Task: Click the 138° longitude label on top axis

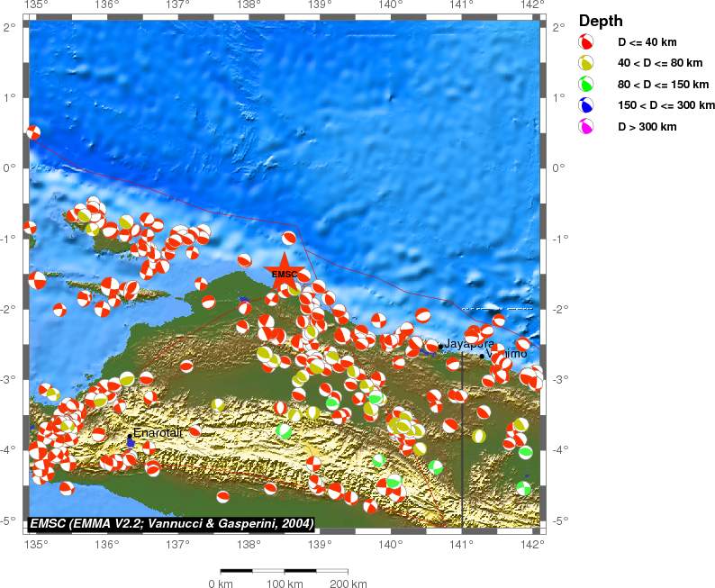Action: point(249,6)
